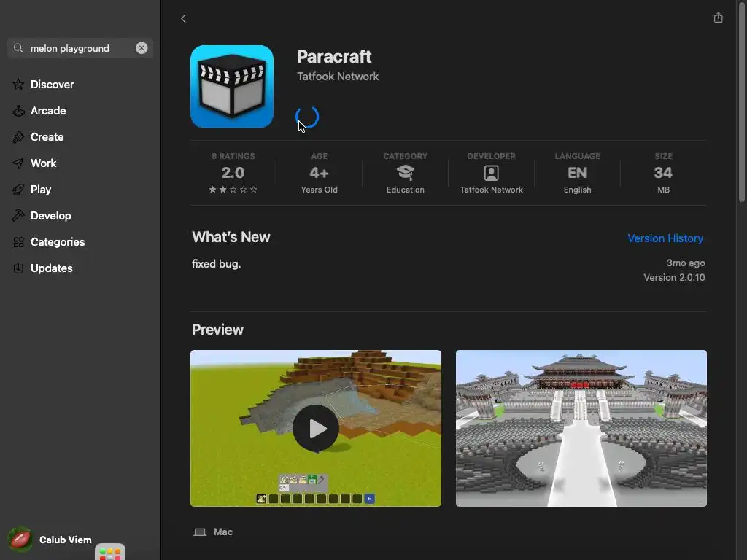Click the Work paper plane icon
The image size is (747, 560).
(x=18, y=163)
